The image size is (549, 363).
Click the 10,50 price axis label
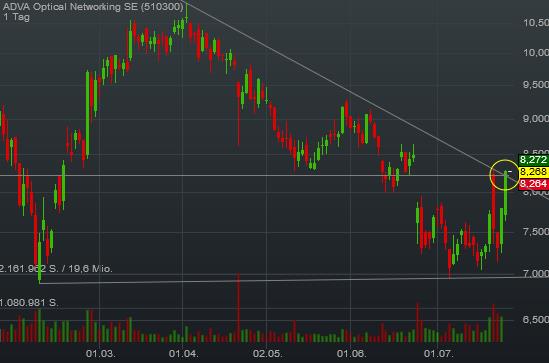536,23
